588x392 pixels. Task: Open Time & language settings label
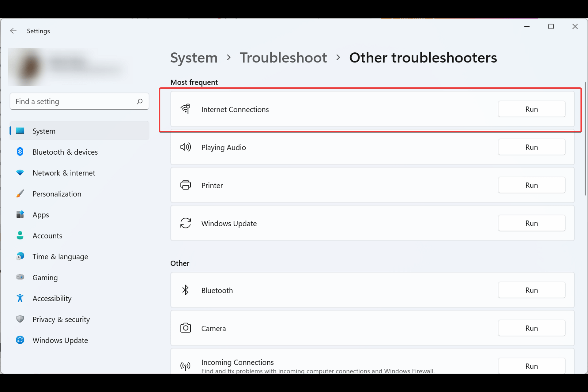(60, 257)
